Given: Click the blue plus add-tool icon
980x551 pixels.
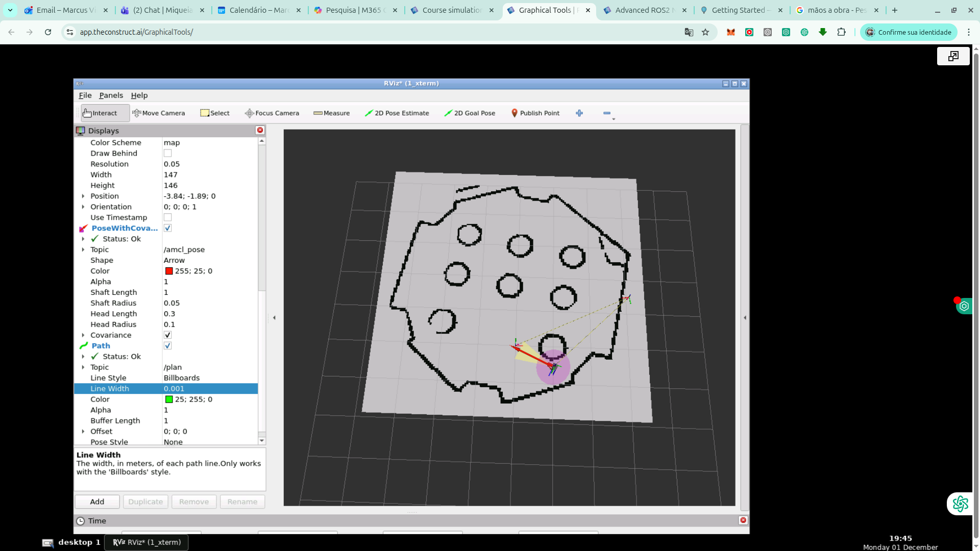Looking at the screenshot, I should 579,113.
